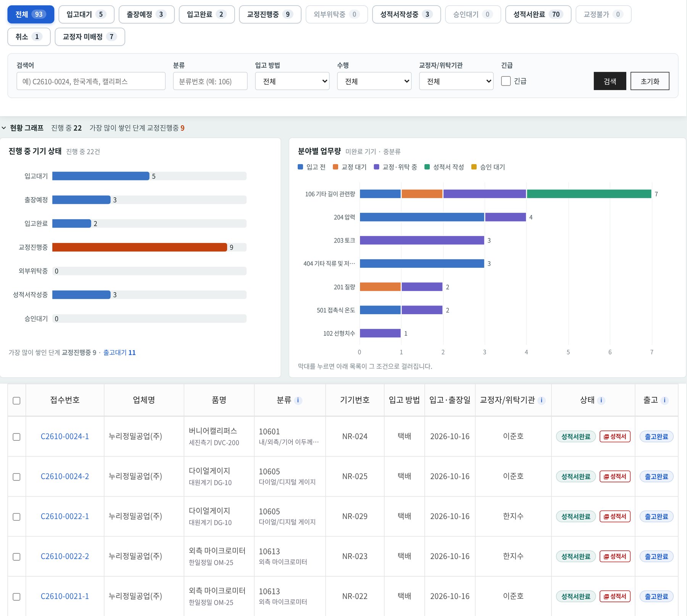
Task: Check the select-all checkbox in table header
Action: tap(16, 401)
